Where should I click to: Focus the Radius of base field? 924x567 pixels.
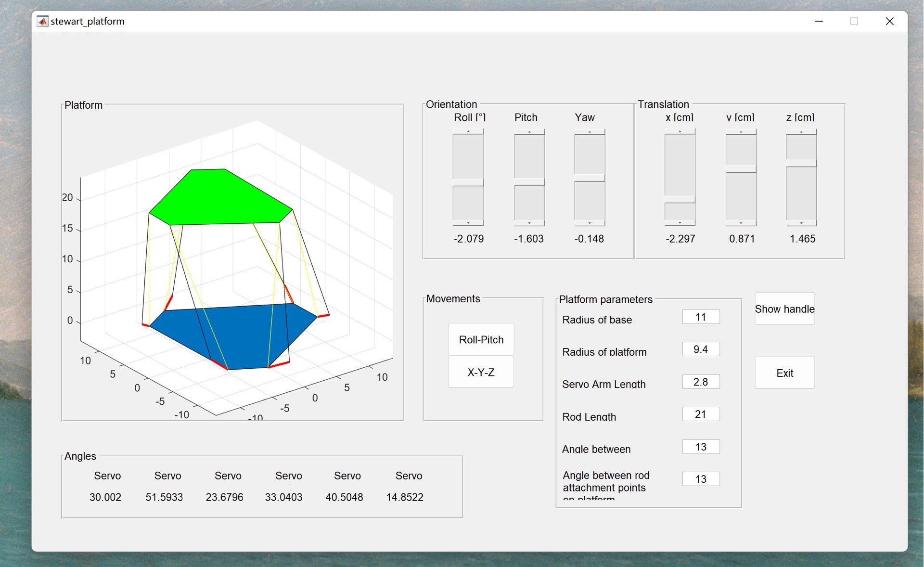click(x=701, y=317)
